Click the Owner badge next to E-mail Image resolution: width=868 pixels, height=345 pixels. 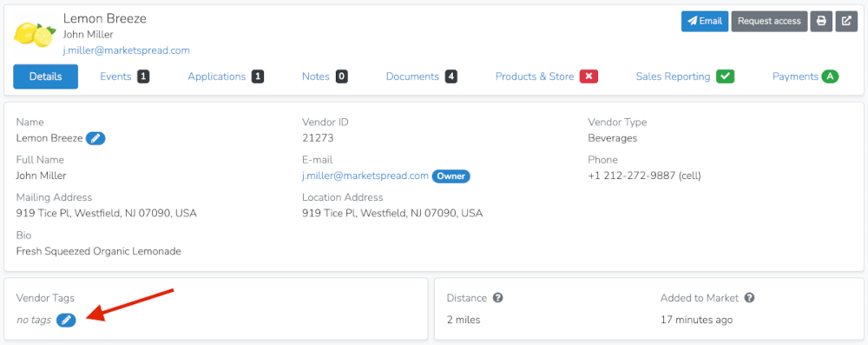(450, 176)
